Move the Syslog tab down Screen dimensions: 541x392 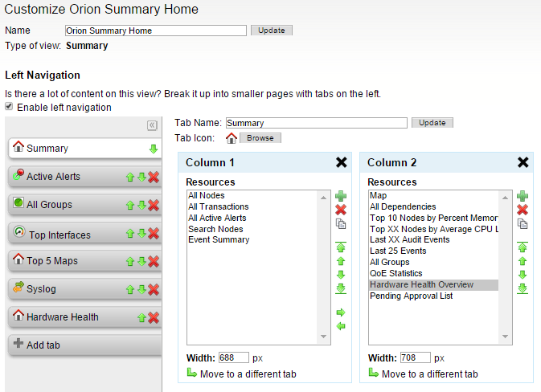point(141,290)
